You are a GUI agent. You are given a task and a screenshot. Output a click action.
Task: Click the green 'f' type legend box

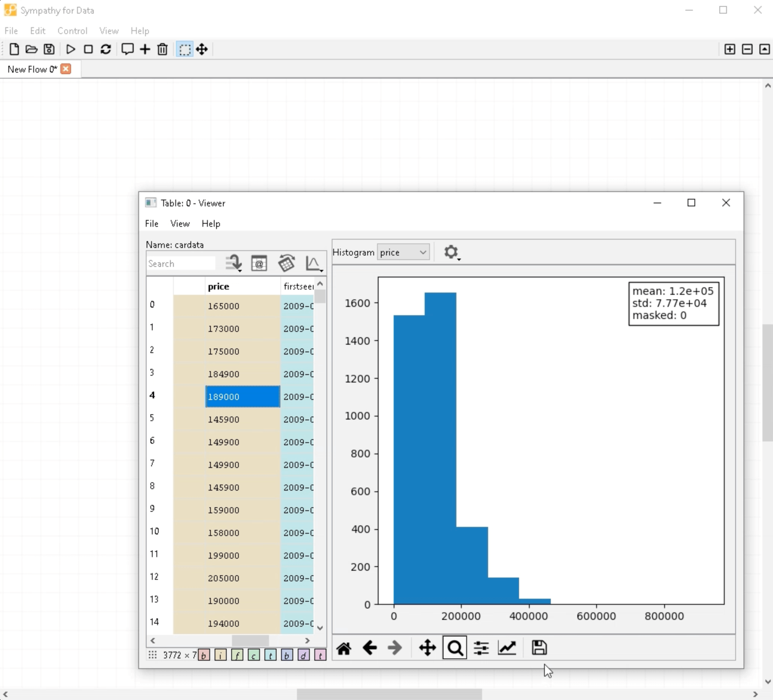[x=237, y=655]
